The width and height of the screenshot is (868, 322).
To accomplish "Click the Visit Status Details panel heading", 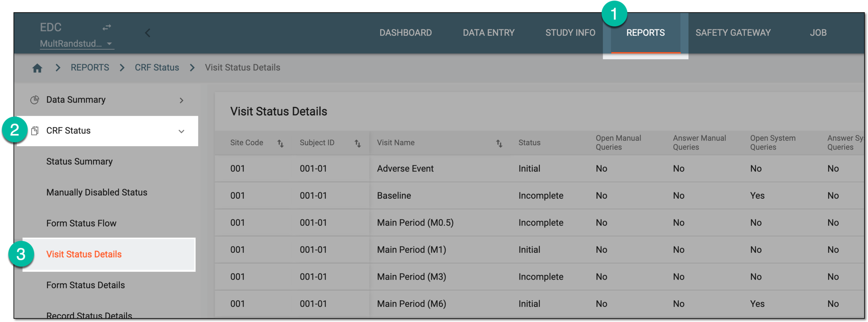I will click(x=278, y=112).
